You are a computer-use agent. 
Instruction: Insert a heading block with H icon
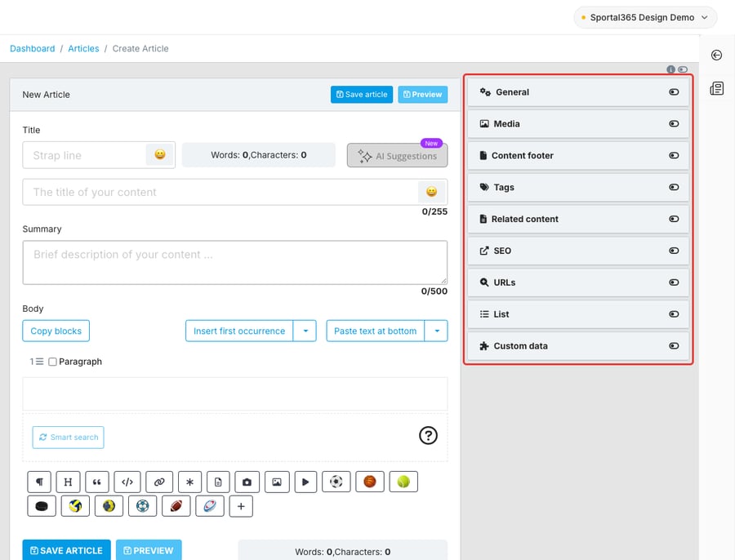68,482
